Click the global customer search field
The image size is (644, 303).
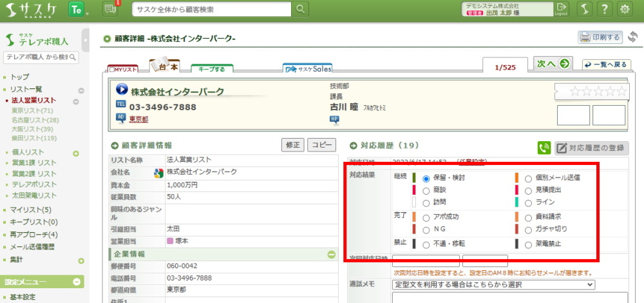pyautogui.click(x=211, y=9)
